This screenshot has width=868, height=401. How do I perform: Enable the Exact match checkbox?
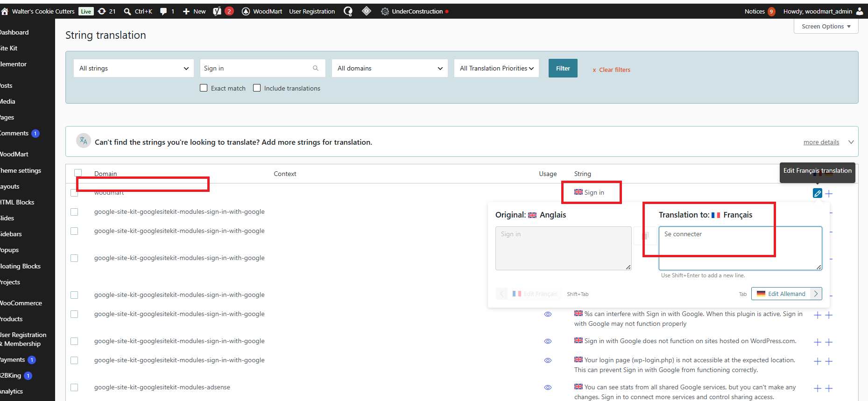(204, 88)
